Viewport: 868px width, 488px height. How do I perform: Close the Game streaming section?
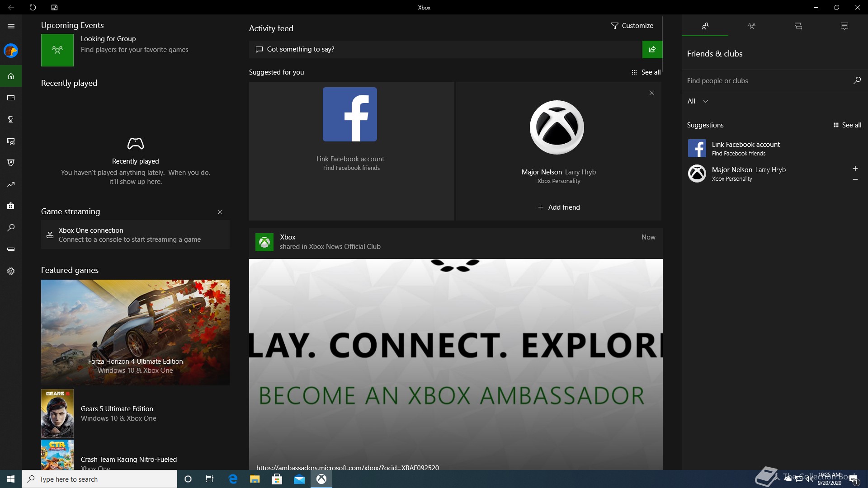tap(220, 212)
